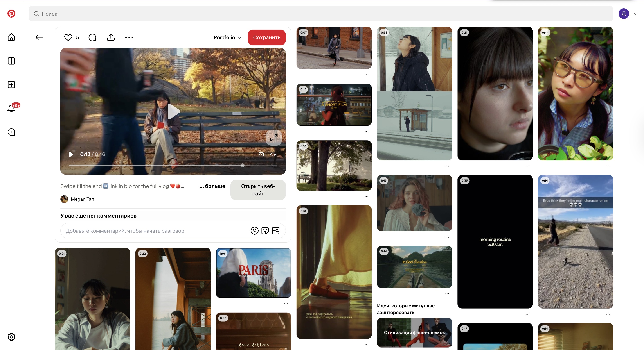The image size is (644, 350).
Task: Click the create pin plus icon
Action: pyautogui.click(x=11, y=85)
